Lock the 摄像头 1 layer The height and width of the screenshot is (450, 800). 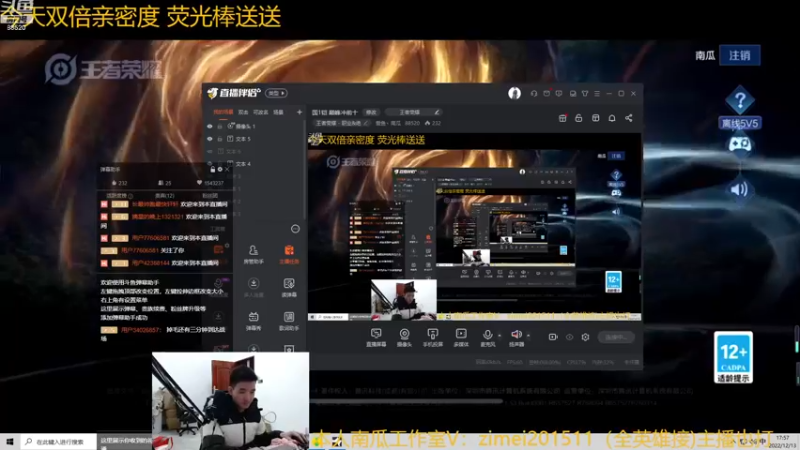tap(220, 126)
